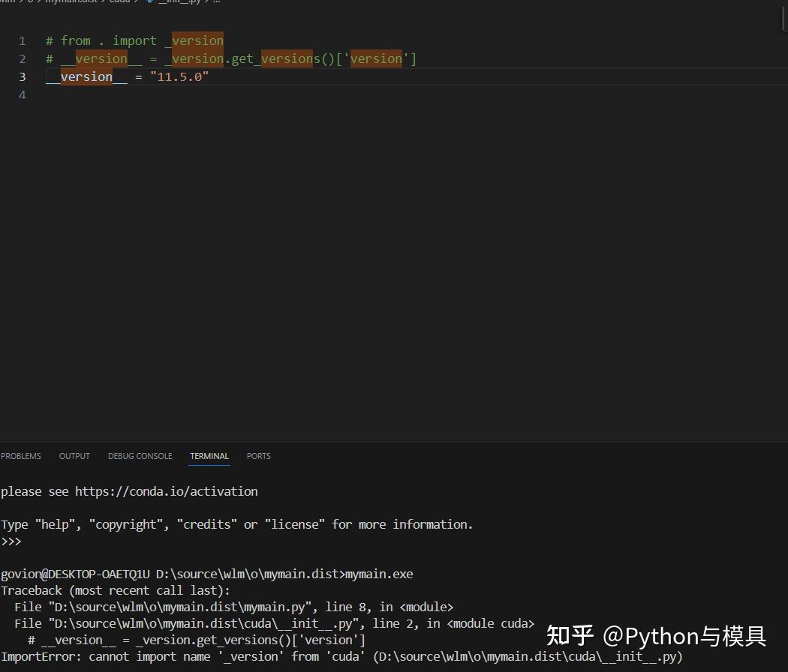The image size is (788, 672).
Task: Open the OUTPUT panel tab
Action: 74,456
